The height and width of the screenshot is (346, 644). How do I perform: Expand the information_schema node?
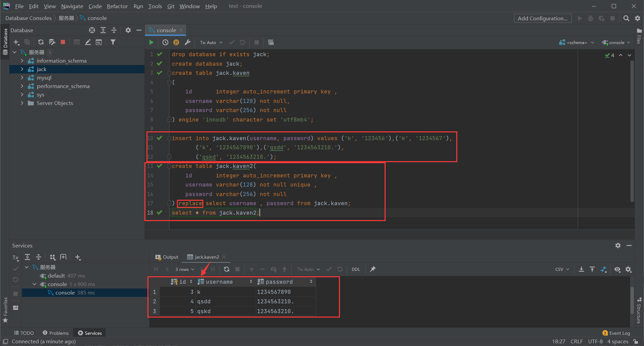click(22, 61)
